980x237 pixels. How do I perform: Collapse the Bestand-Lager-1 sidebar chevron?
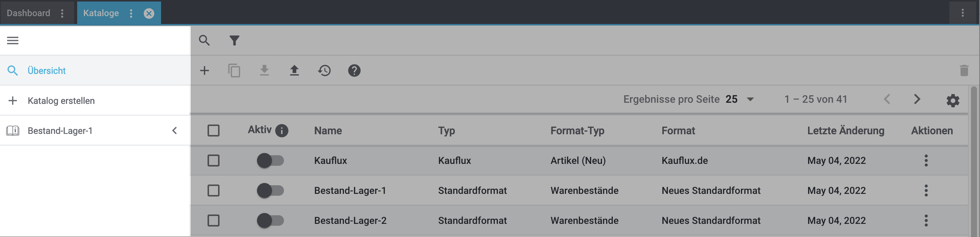click(175, 131)
